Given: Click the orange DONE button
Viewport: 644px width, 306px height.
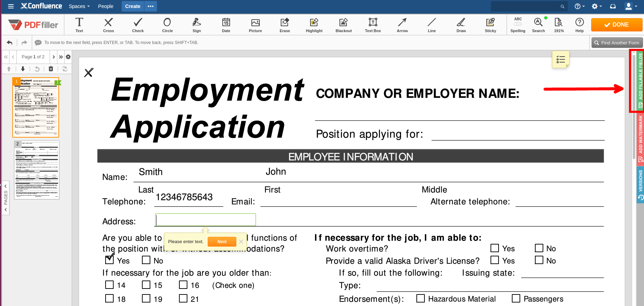Looking at the screenshot, I should pos(617,25).
